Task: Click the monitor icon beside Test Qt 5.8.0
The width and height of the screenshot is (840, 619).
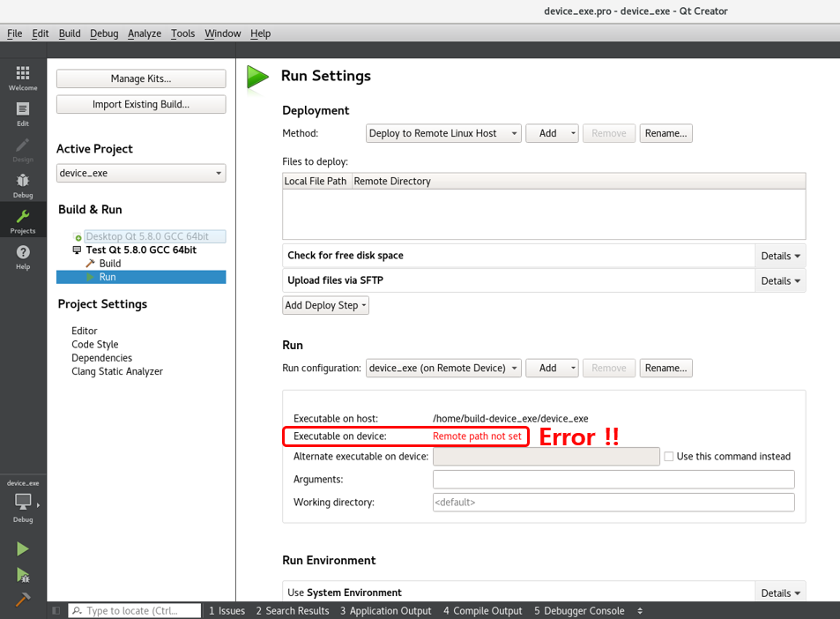Action: point(78,250)
